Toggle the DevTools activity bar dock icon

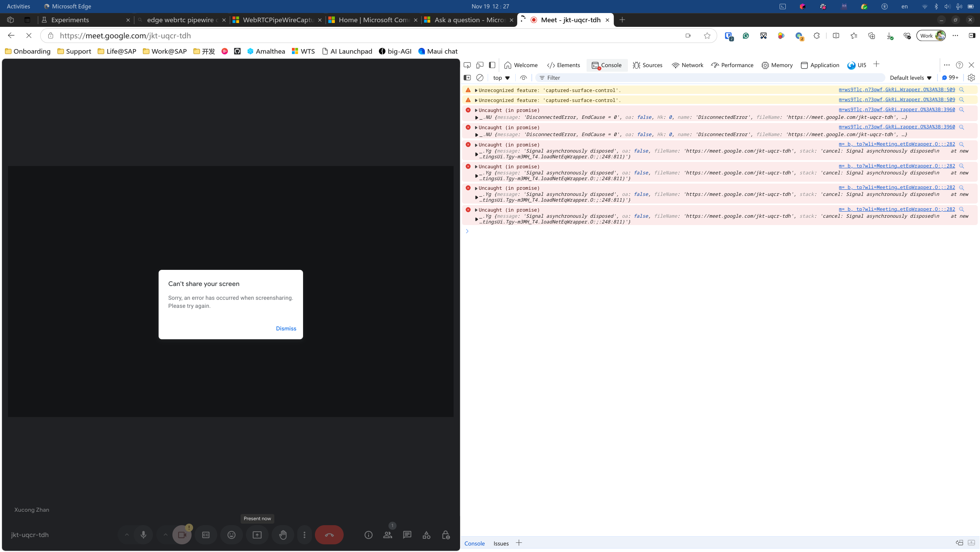[x=492, y=65]
